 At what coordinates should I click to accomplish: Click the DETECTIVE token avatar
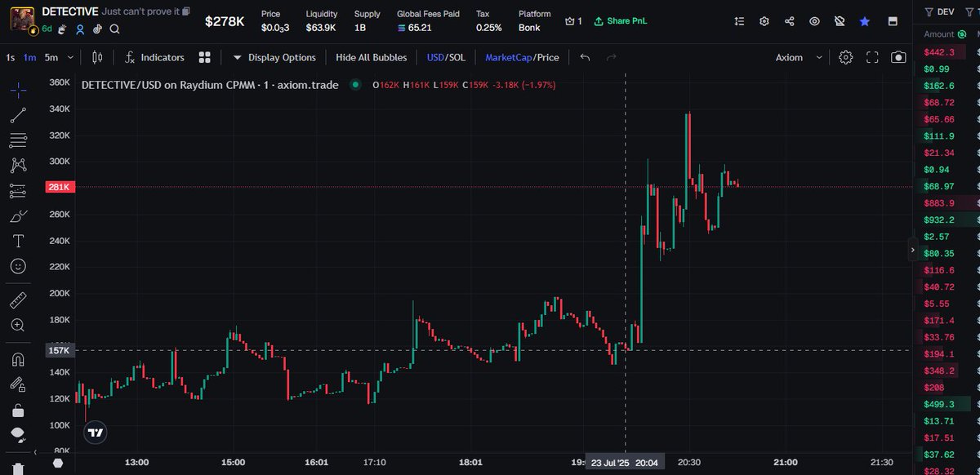point(22,20)
